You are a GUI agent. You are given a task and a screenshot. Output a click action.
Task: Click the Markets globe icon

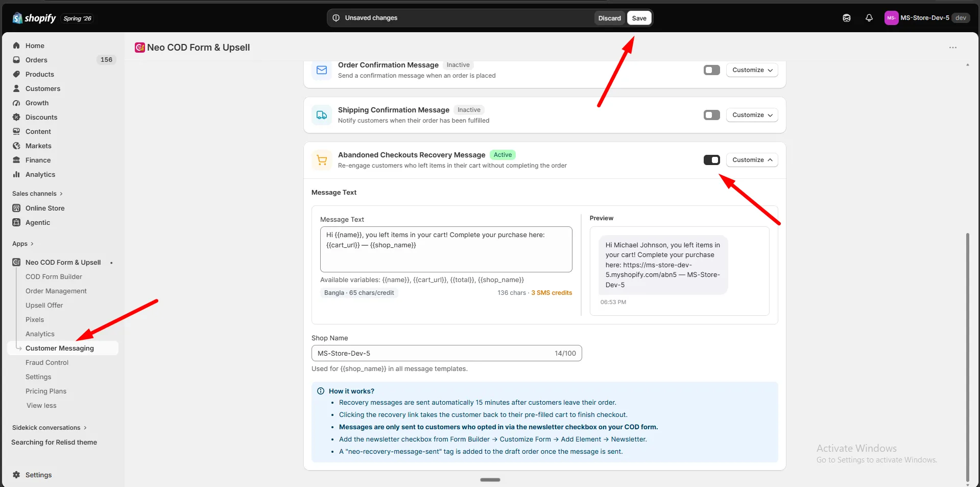[16, 146]
